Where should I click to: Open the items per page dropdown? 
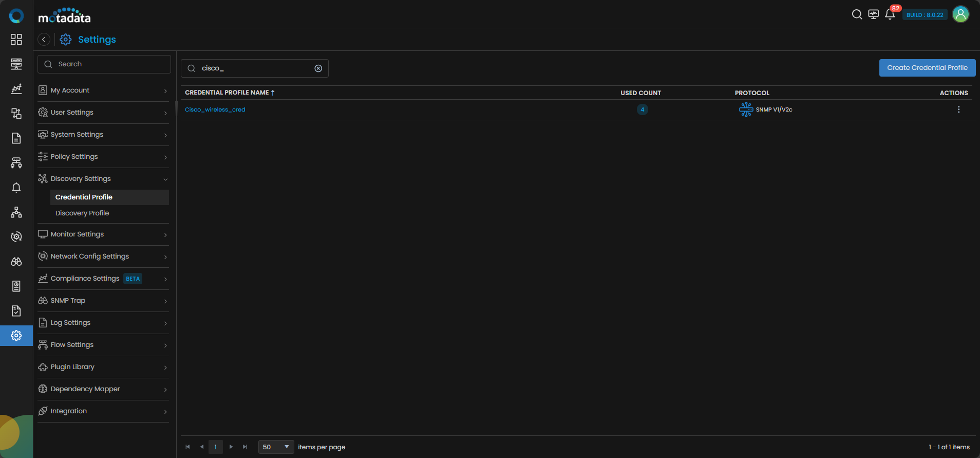pyautogui.click(x=276, y=447)
